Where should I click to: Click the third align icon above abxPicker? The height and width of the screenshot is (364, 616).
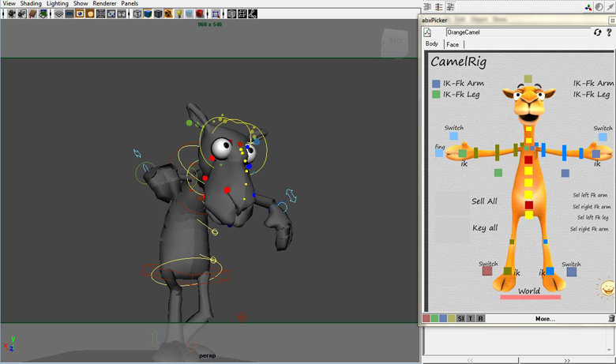pyautogui.click(x=451, y=6)
